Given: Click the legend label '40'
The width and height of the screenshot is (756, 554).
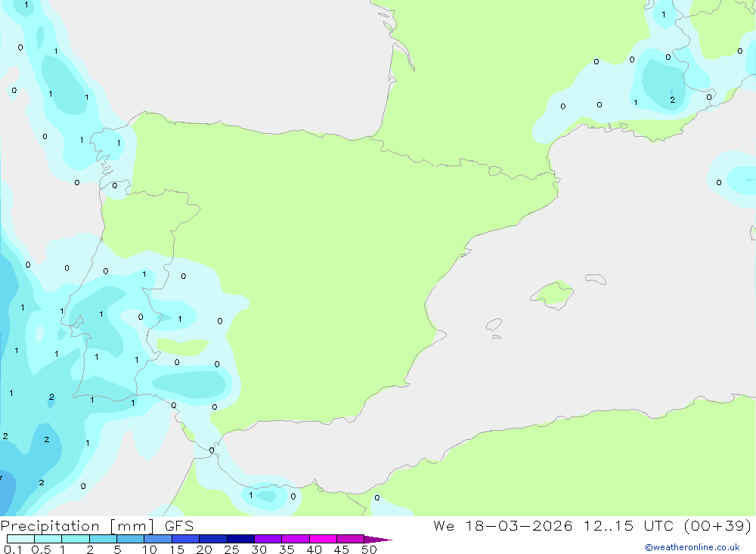Looking at the screenshot, I should coord(314,549).
